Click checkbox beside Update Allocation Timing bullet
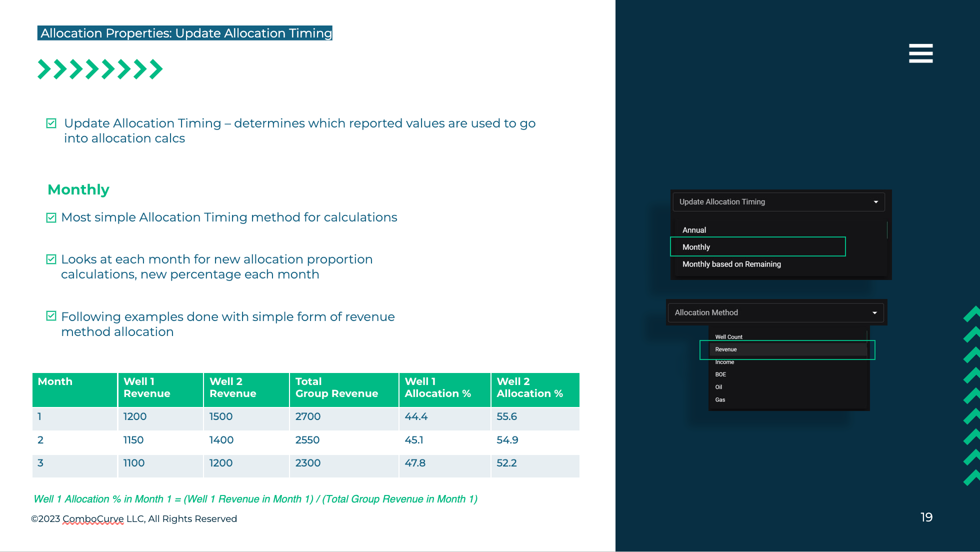 51,123
